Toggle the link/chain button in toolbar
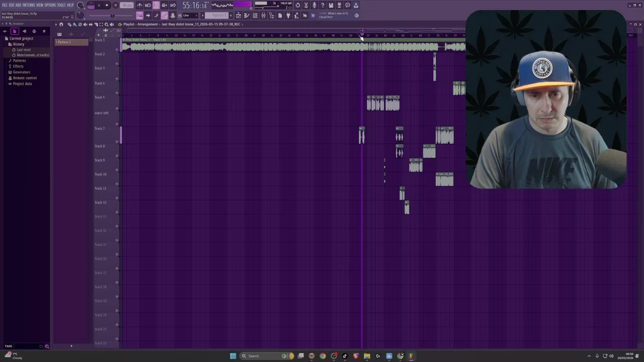 click(164, 16)
